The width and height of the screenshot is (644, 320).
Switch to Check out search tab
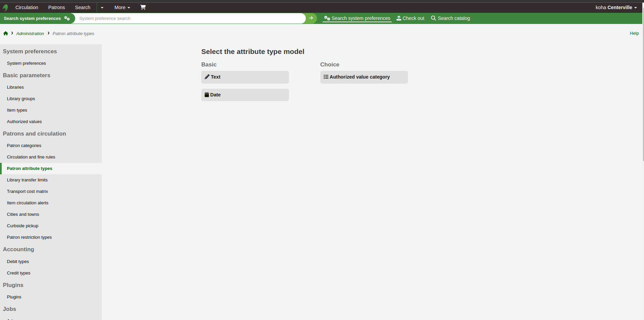click(410, 18)
